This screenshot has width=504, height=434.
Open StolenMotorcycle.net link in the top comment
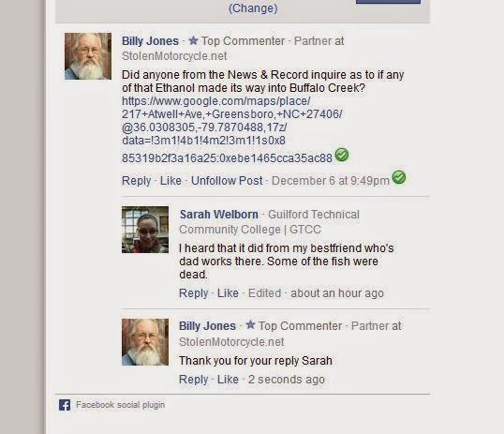[174, 56]
